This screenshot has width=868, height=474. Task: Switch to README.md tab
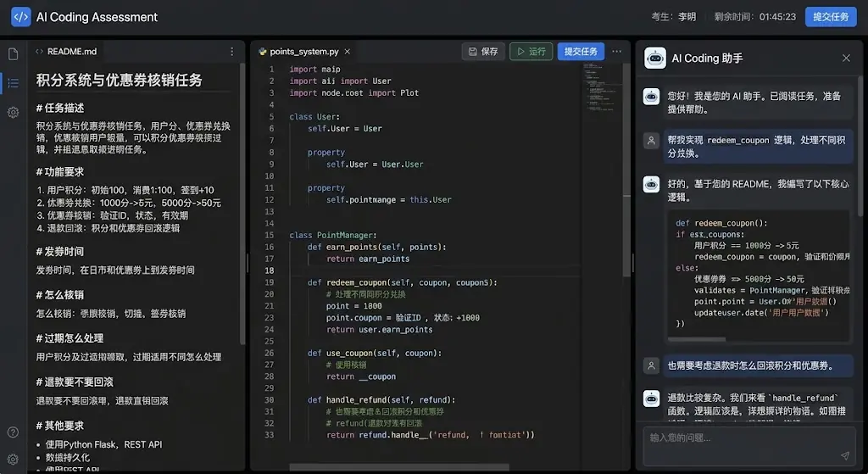click(x=66, y=52)
